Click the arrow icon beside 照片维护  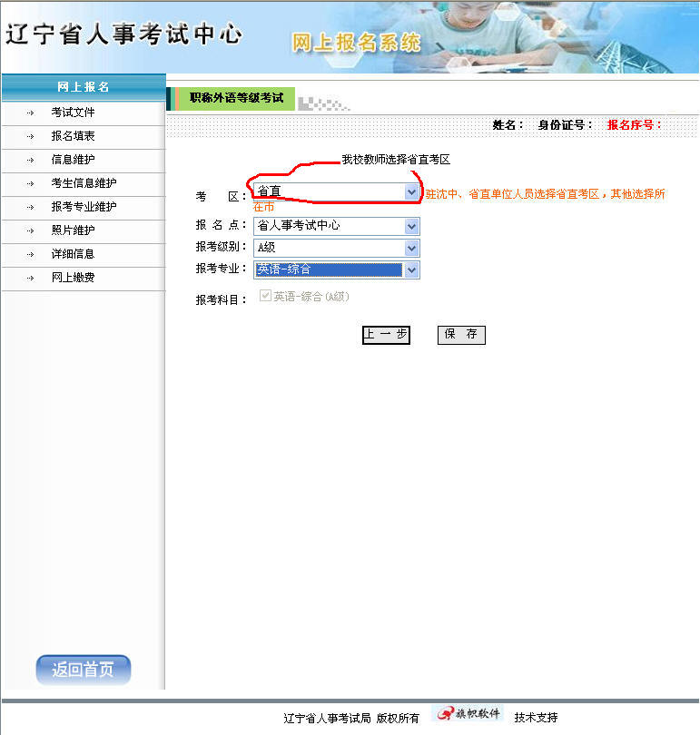coord(30,230)
